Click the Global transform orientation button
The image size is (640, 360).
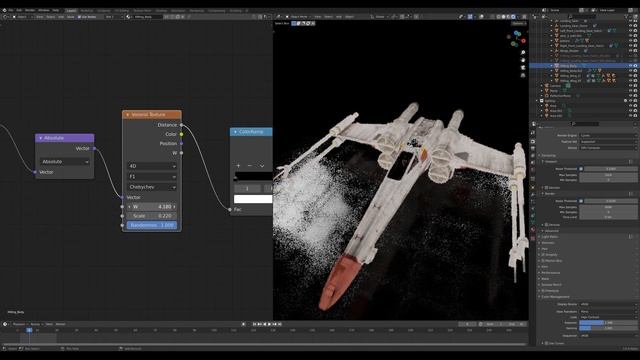click(379, 17)
